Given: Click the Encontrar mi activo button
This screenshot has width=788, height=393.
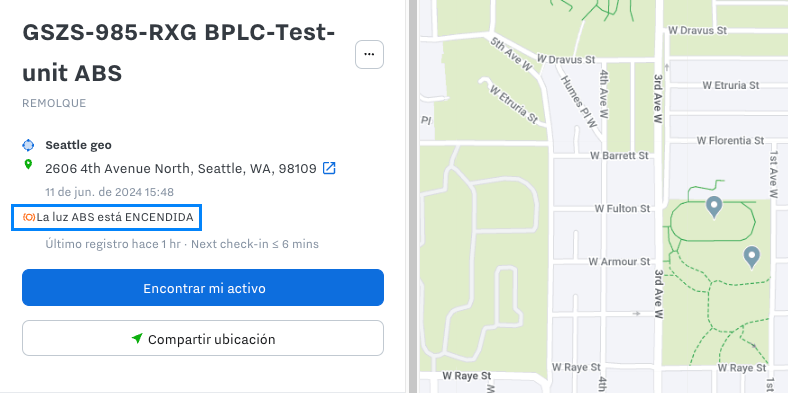Looking at the screenshot, I should point(203,287).
